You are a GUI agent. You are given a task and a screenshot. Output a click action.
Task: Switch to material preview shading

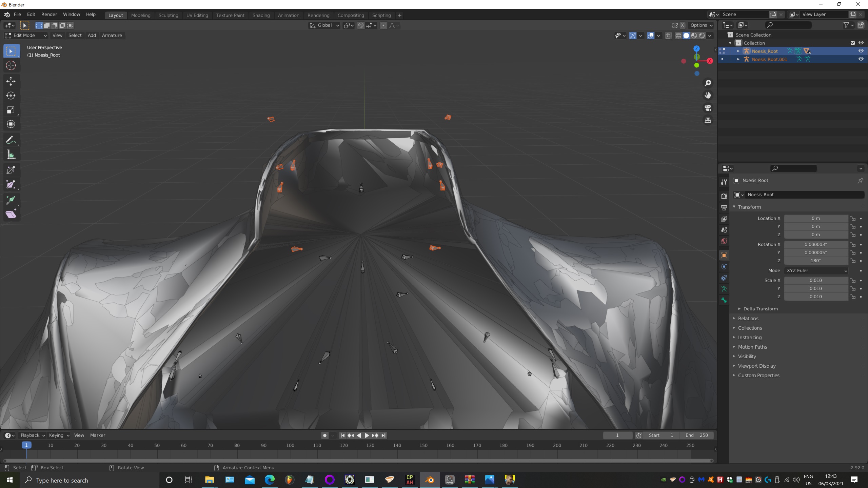pos(694,36)
